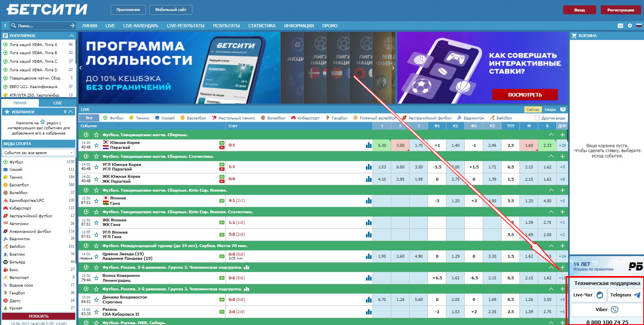Collapse sidebar with the back arrow

point(5,26)
